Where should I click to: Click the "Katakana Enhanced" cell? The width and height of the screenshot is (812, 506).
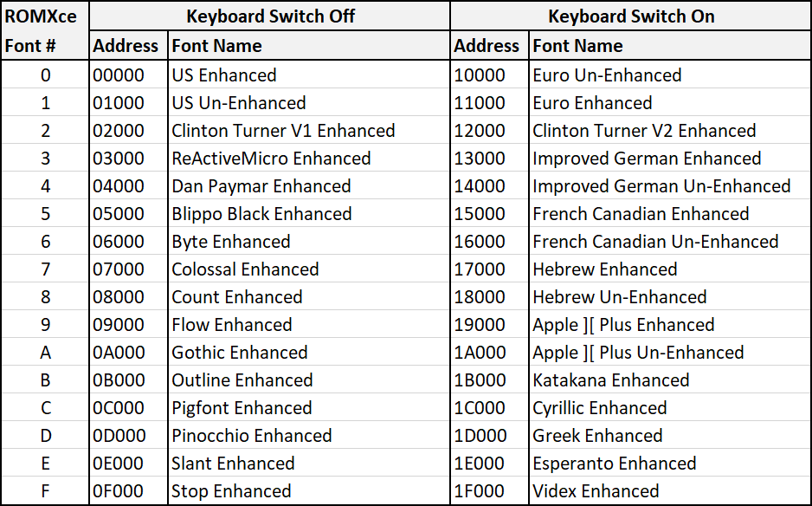point(611,380)
